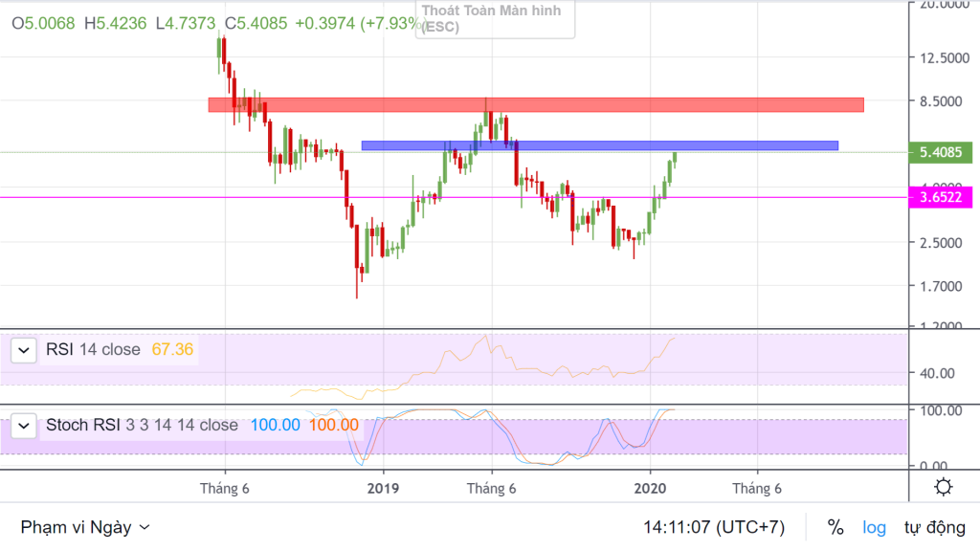
Task: Click the orange RSI value 67.36
Action: 172,350
